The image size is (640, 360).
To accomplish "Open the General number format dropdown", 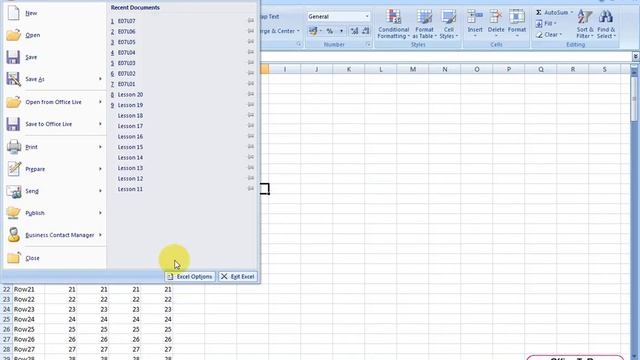I will click(367, 16).
